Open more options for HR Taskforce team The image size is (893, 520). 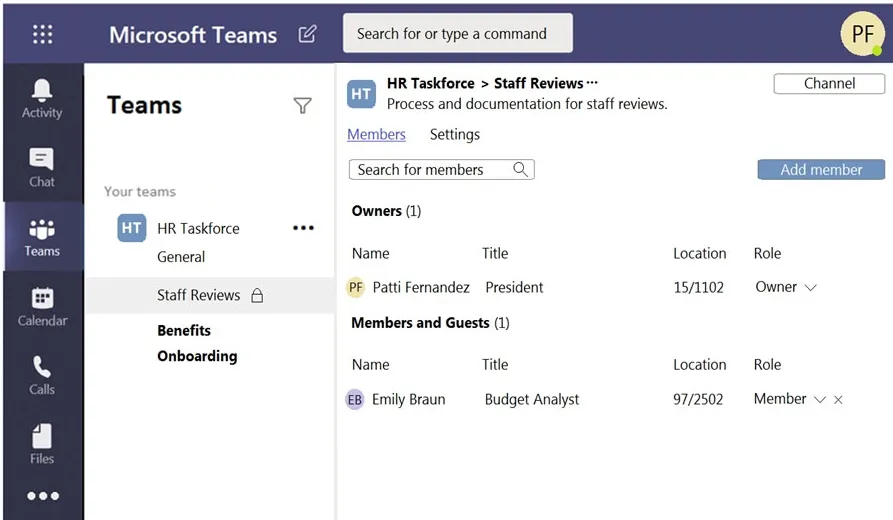pos(304,228)
